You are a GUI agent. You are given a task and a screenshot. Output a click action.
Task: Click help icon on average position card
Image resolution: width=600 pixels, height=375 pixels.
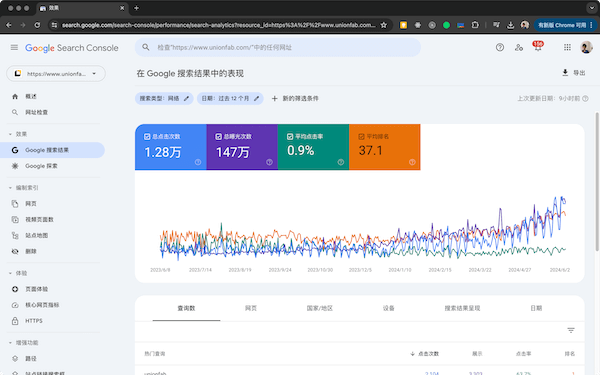(x=412, y=162)
